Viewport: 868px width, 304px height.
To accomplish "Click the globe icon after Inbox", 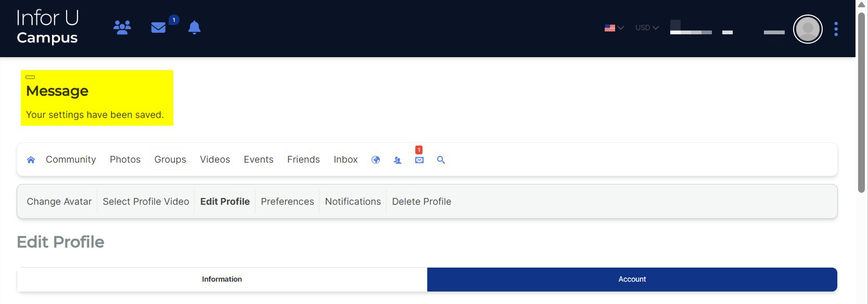I will [375, 160].
